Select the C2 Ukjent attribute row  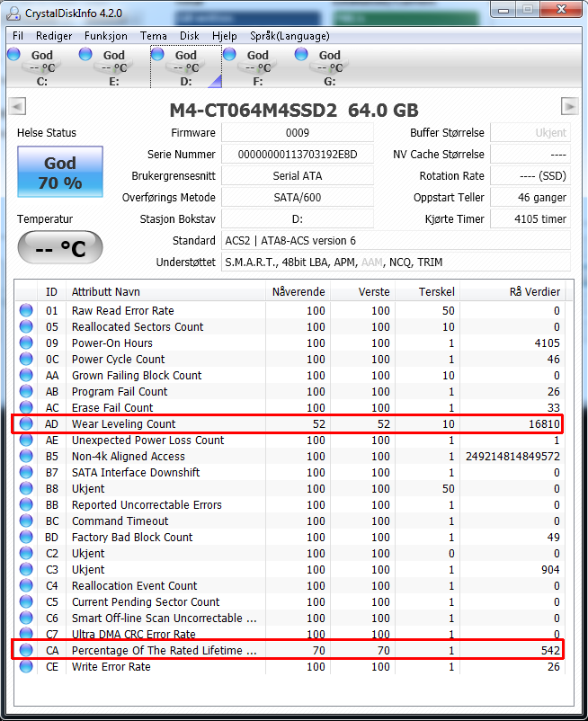290,553
